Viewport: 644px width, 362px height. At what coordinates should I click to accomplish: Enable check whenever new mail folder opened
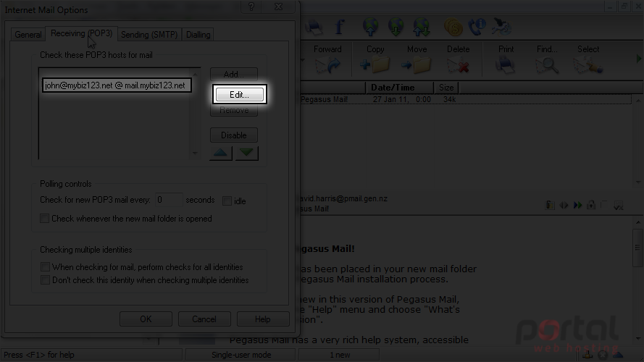[44, 219]
